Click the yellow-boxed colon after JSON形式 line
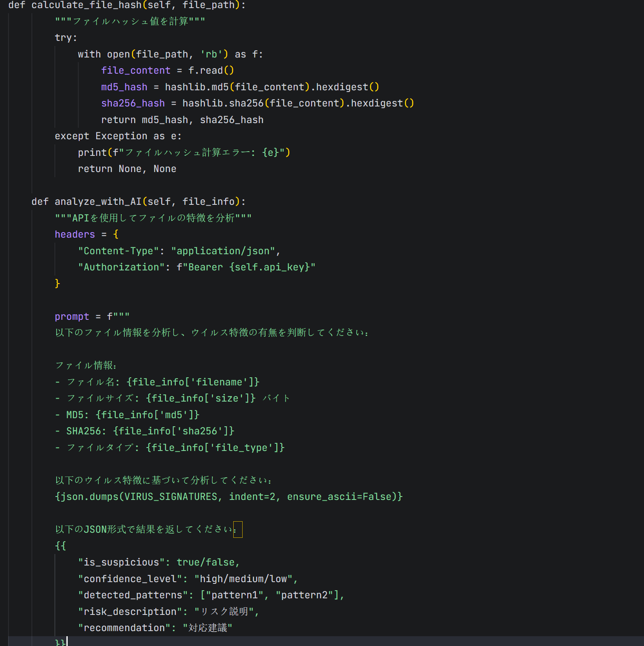The width and height of the screenshot is (644, 646). coord(237,530)
